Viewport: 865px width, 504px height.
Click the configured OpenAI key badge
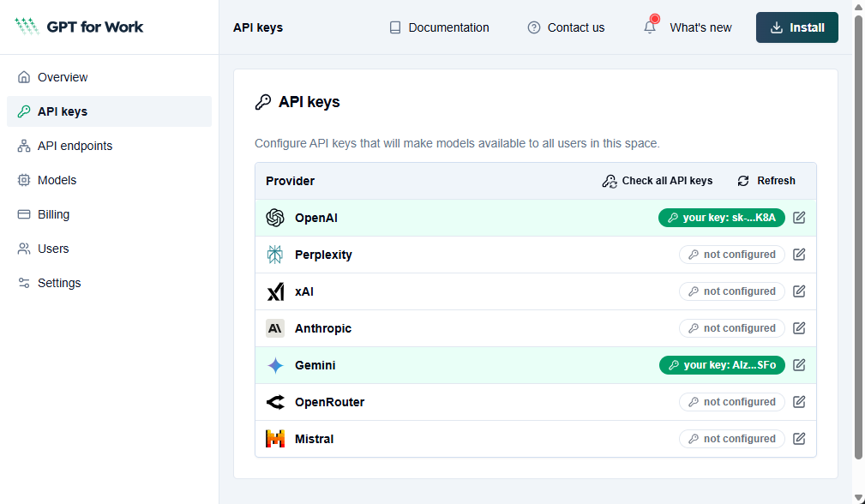point(721,218)
